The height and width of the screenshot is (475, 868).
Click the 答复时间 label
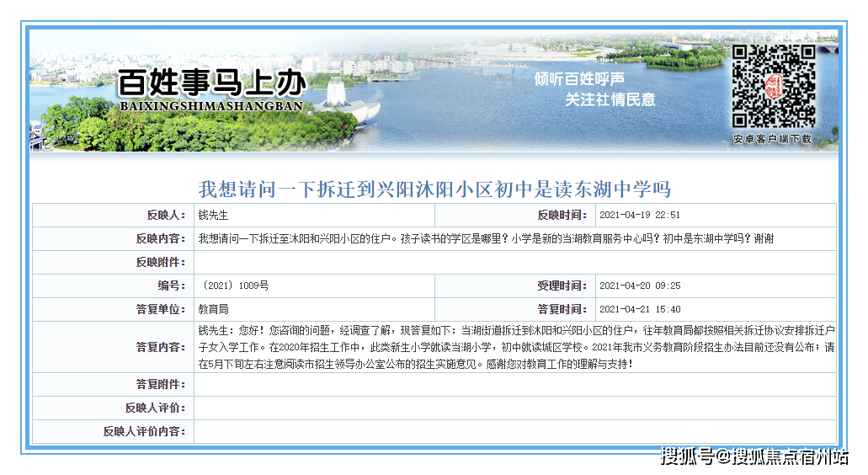[562, 309]
